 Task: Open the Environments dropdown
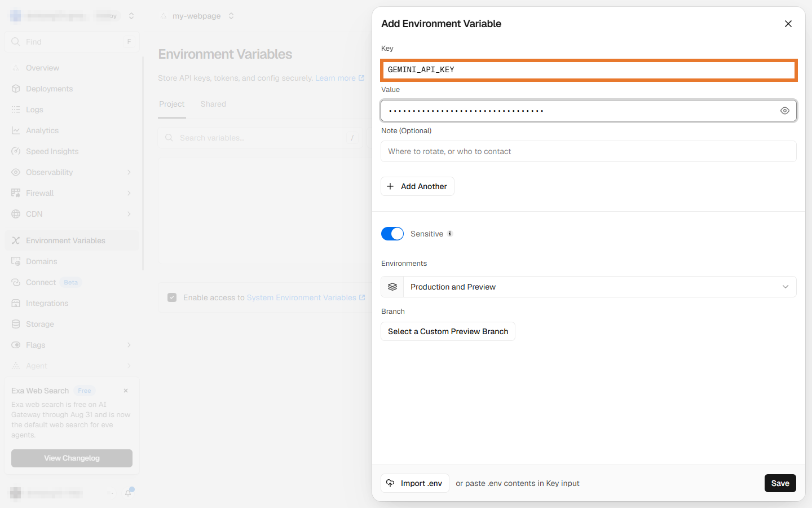coord(589,287)
